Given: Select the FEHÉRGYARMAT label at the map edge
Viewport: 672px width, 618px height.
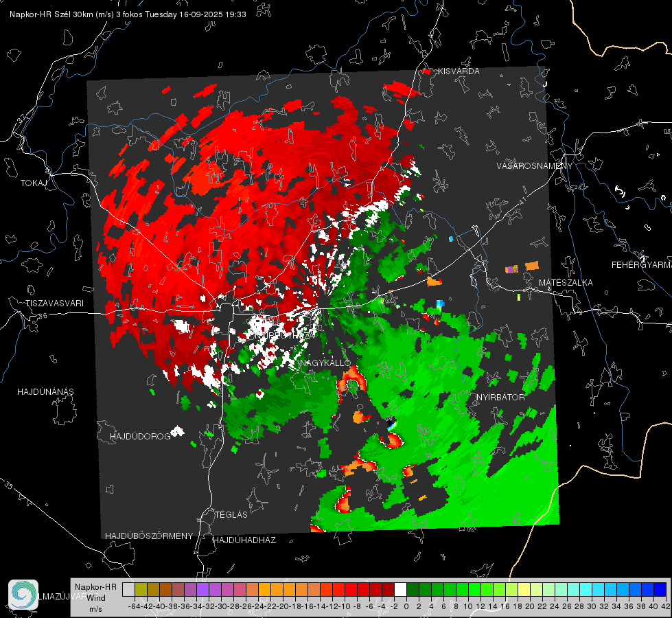Looking at the screenshot, I should coord(641,265).
